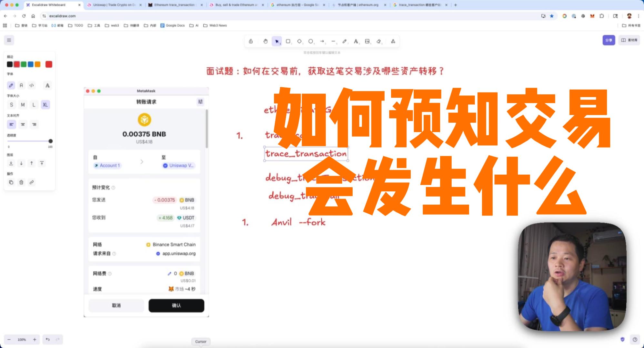Toggle the keep-tool-active lock

(x=251, y=41)
